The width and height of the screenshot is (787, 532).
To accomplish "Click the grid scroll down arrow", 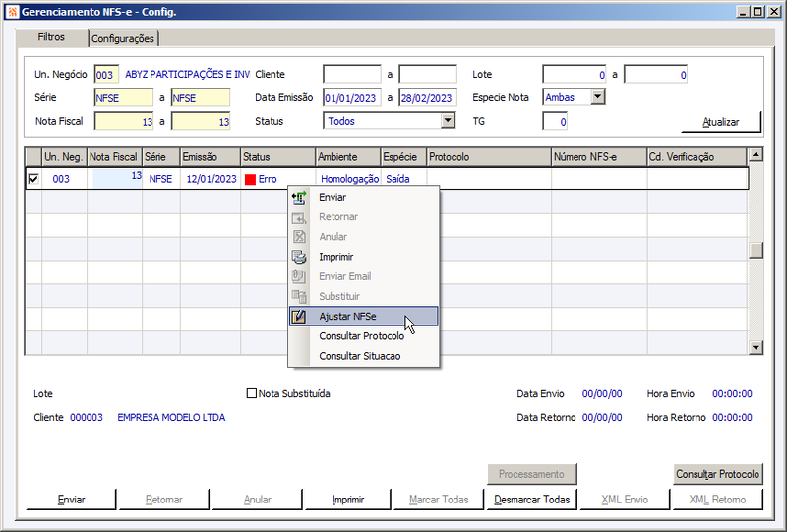I will (x=756, y=347).
